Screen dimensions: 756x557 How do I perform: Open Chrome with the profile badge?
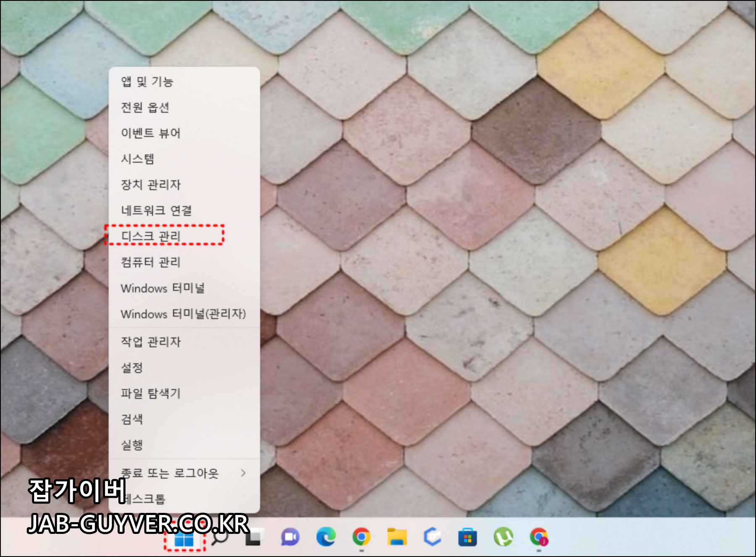(539, 537)
